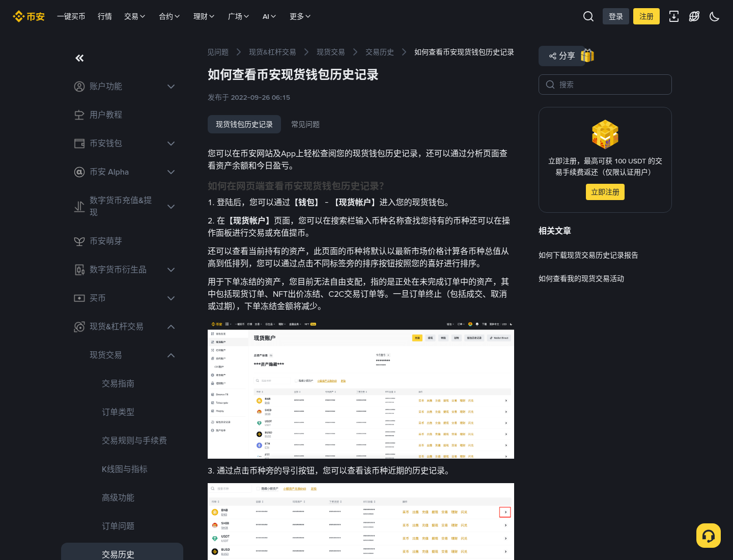Open the 更多 header dropdown
Screen dimensions: 733x560
point(300,16)
